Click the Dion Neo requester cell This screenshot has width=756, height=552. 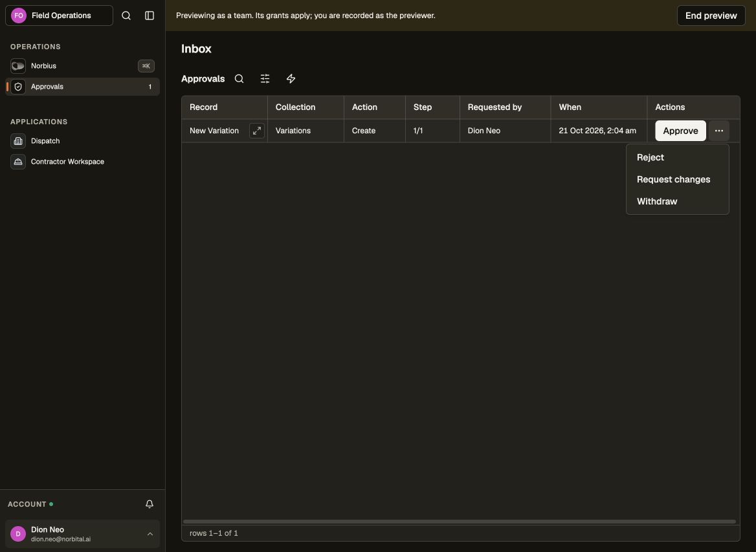pyautogui.click(x=506, y=131)
